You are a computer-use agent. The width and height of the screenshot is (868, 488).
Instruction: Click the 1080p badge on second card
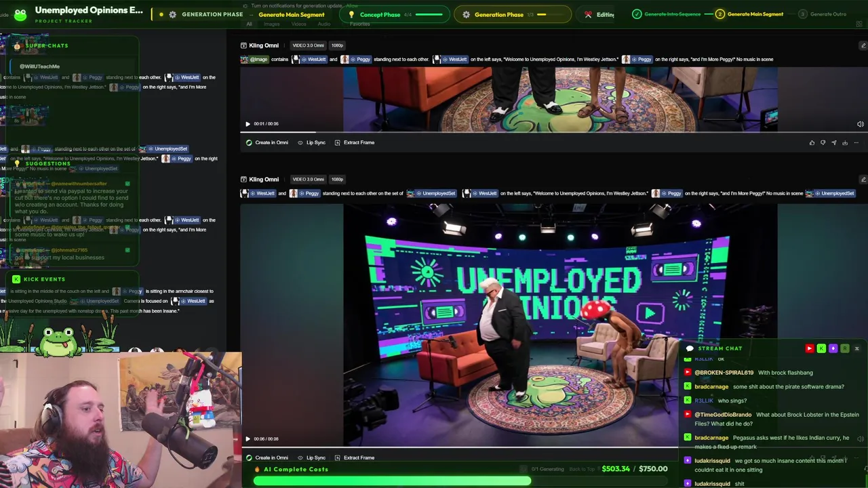coord(337,180)
